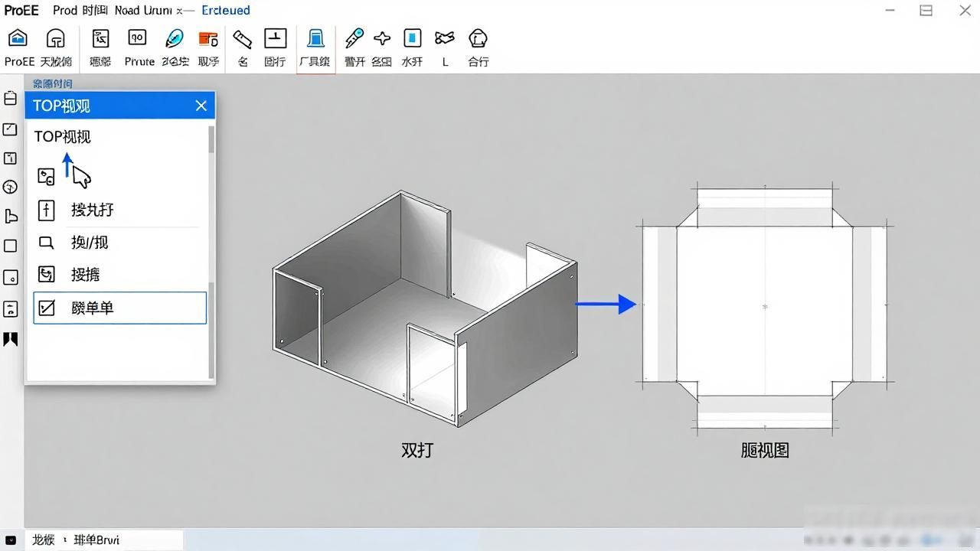Click the unlabeled shapes icon under TOP entry
The height and width of the screenshot is (551, 980).
46,177
